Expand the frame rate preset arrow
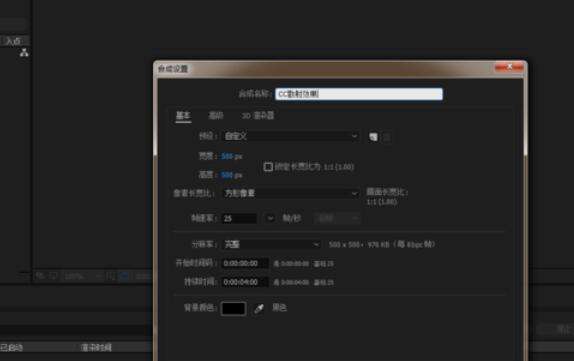Viewport: 574px width, 361px height. coord(270,219)
